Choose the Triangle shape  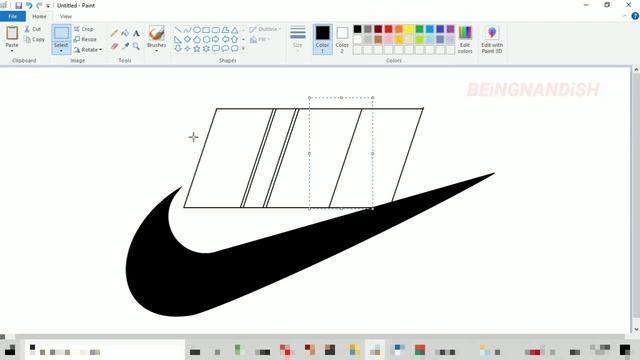pyautogui.click(x=234, y=30)
